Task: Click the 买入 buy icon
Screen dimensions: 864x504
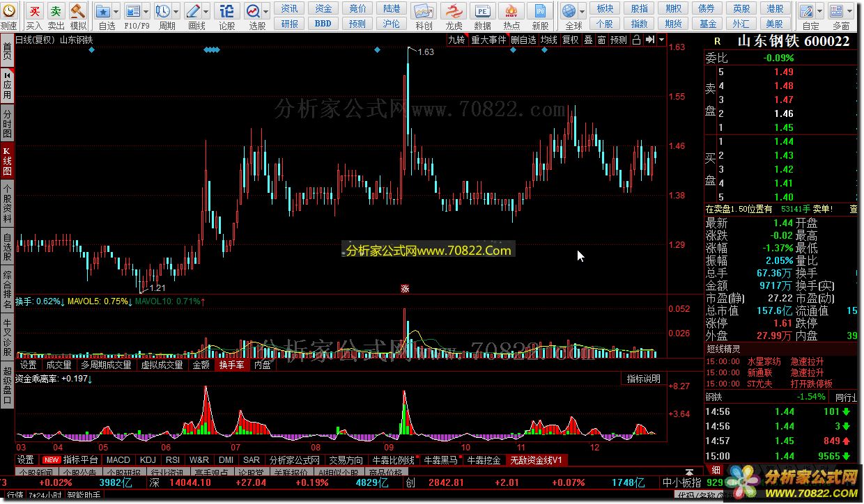Action: click(34, 11)
